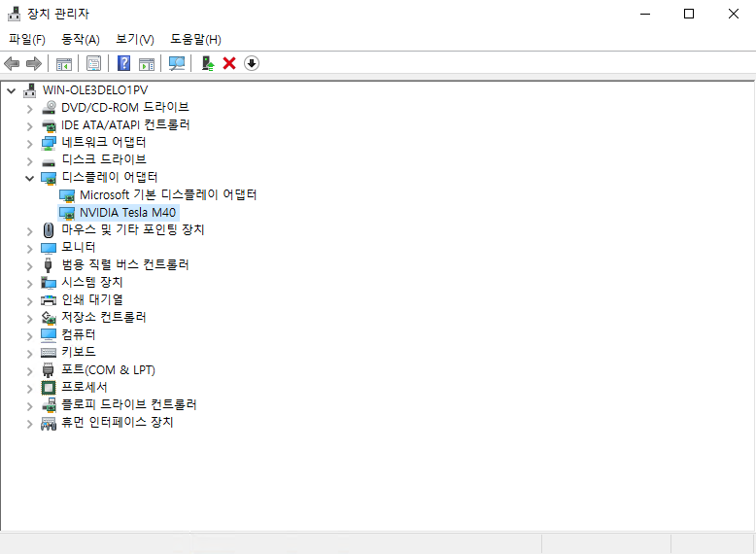Click the Properties toolbar icon
Image resolution: width=756 pixels, height=554 pixels.
[x=93, y=63]
